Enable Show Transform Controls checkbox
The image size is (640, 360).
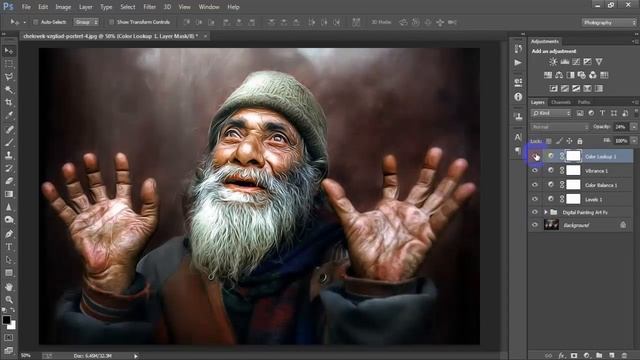coord(111,22)
